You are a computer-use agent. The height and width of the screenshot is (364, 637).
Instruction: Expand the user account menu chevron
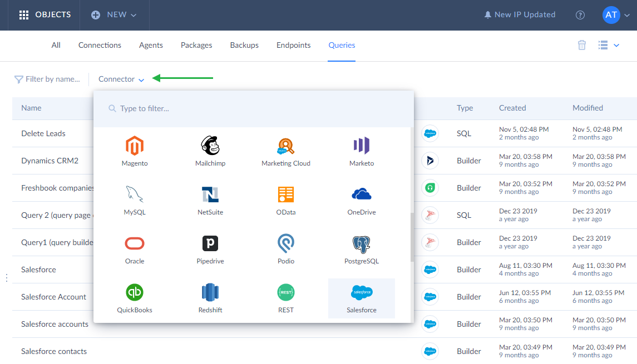(627, 16)
